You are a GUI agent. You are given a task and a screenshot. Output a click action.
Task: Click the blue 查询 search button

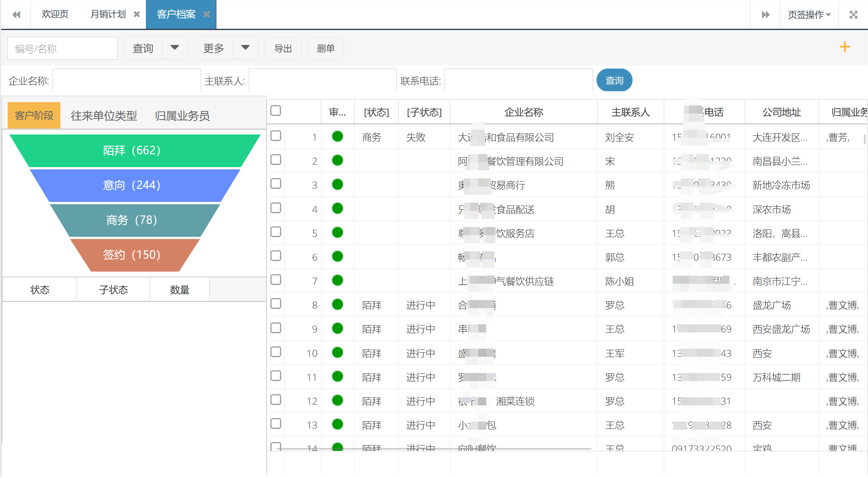(x=614, y=80)
